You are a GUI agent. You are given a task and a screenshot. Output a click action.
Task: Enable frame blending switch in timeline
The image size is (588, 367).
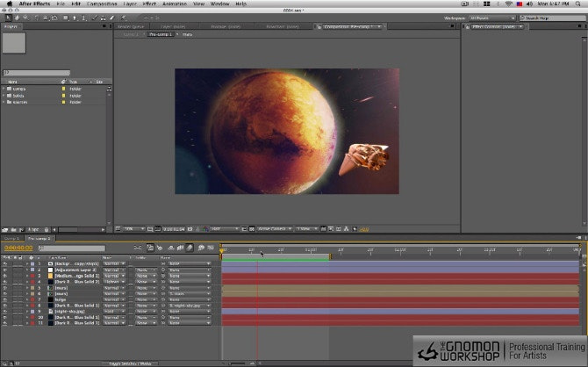tap(180, 248)
